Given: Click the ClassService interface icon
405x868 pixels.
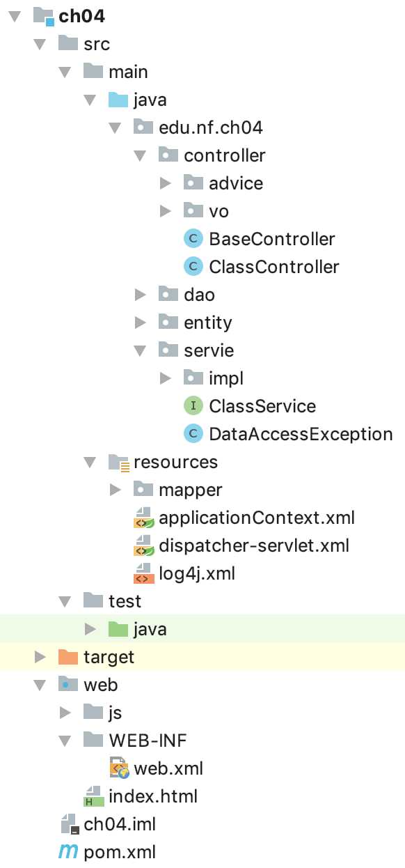Looking at the screenshot, I should 193,406.
